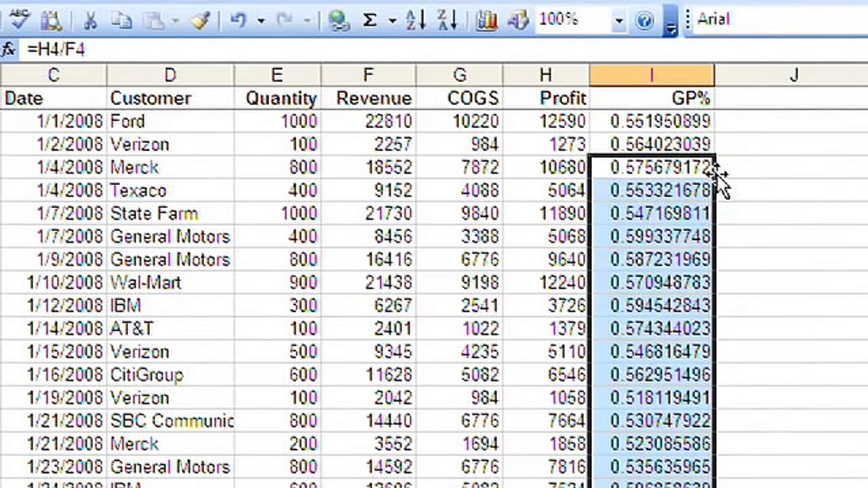868x488 pixels.
Task: Click the date cell 1/16/2008
Action: tap(53, 375)
